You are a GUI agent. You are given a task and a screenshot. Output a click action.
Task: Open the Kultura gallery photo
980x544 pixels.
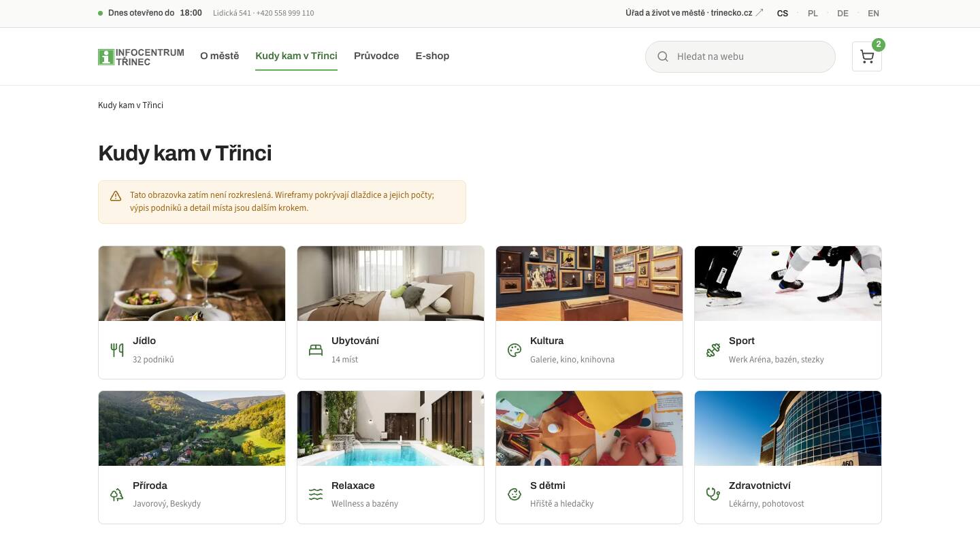pyautogui.click(x=589, y=284)
